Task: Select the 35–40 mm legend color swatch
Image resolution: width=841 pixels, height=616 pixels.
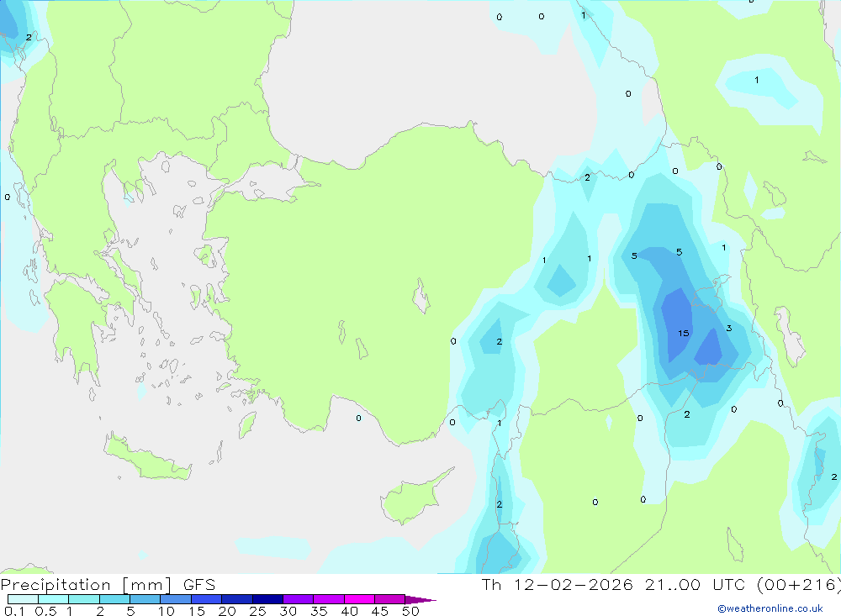Action: [x=329, y=599]
